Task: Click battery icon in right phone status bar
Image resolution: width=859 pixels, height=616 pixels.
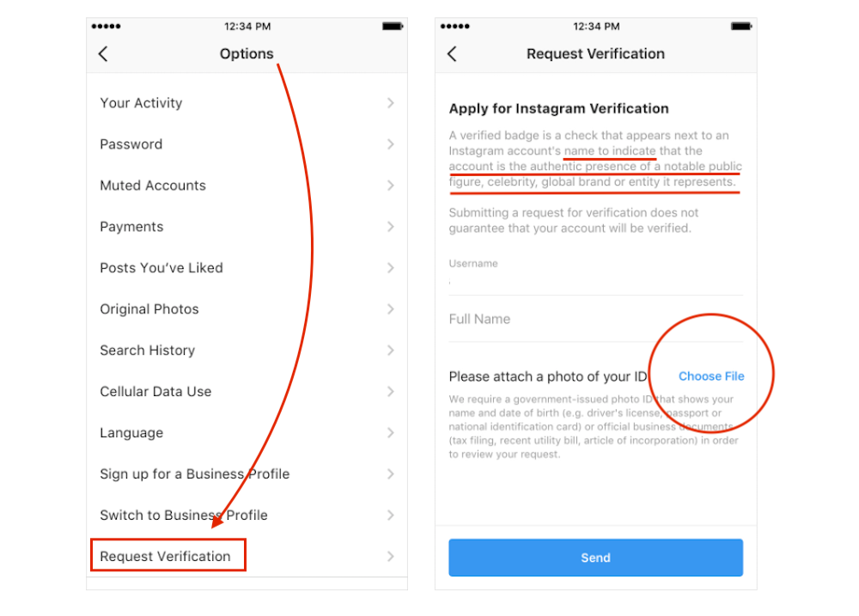Action: pos(740,27)
